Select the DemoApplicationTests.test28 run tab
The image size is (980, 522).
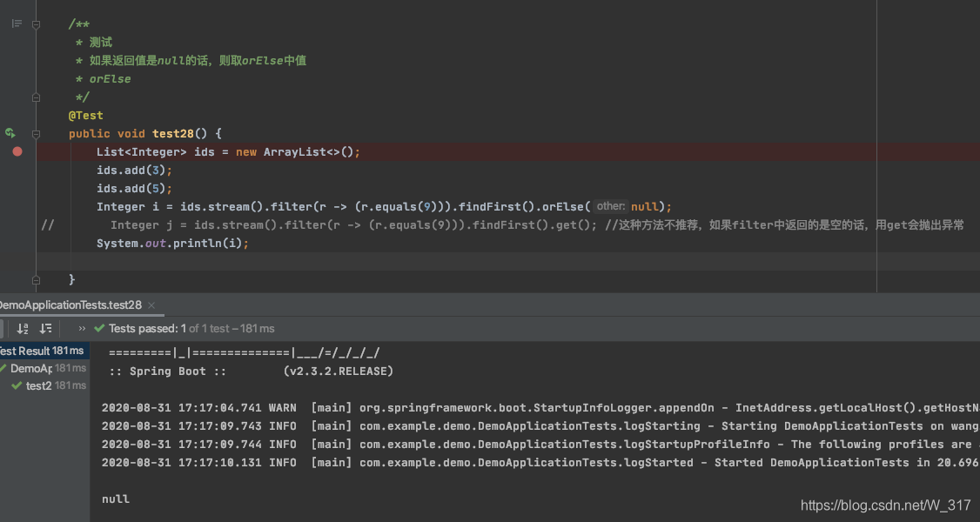pyautogui.click(x=70, y=305)
